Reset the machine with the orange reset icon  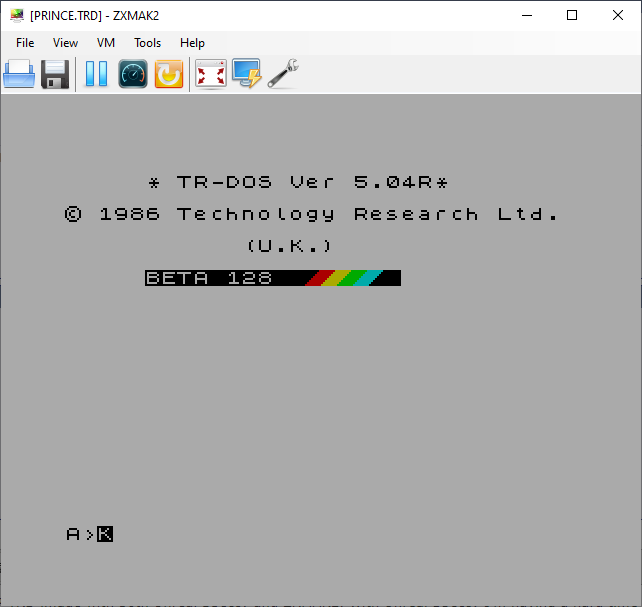tap(169, 74)
